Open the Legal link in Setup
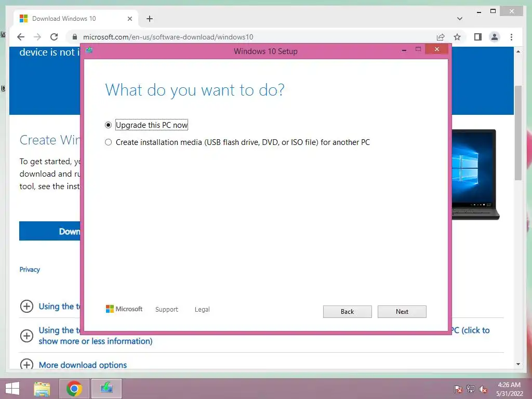532x399 pixels. (202, 309)
